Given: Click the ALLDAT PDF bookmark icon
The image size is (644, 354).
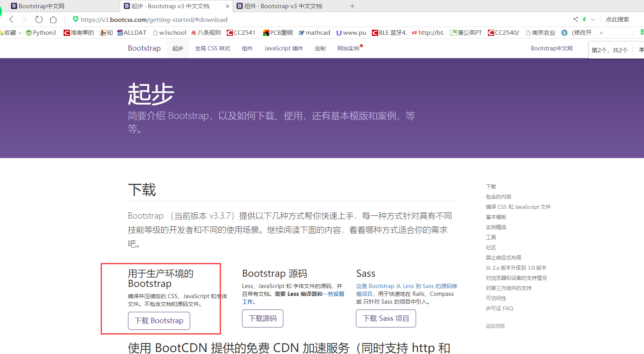Looking at the screenshot, I should pyautogui.click(x=120, y=32).
